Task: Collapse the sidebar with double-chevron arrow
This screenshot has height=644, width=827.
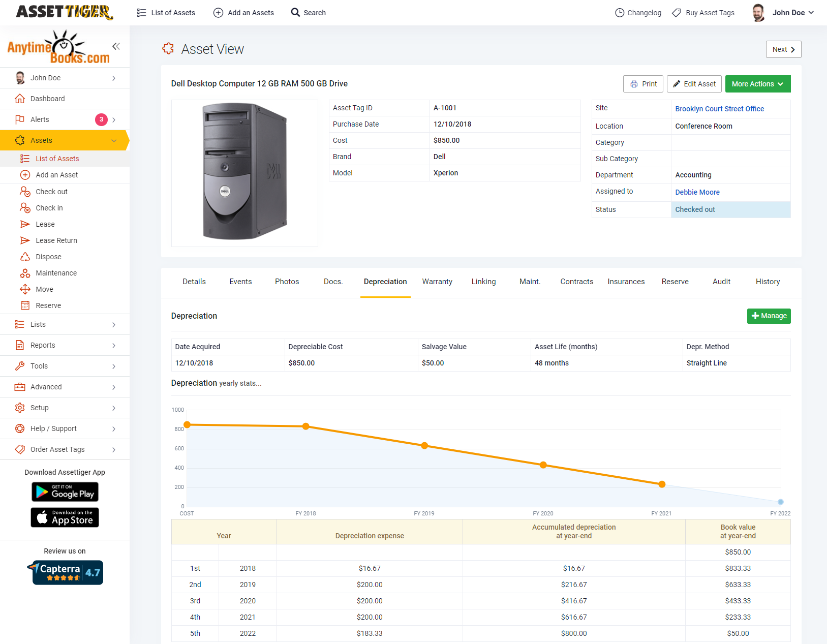Action: coord(116,46)
